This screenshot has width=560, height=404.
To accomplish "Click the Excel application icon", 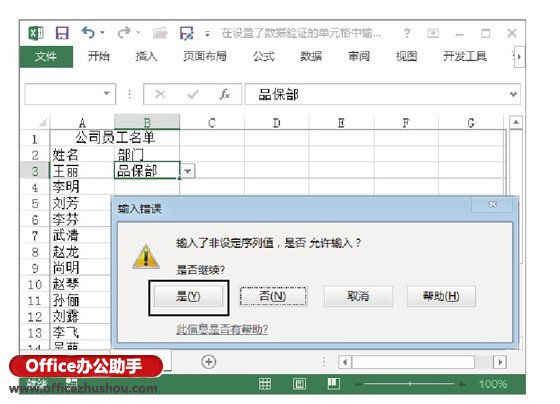I will [x=36, y=34].
